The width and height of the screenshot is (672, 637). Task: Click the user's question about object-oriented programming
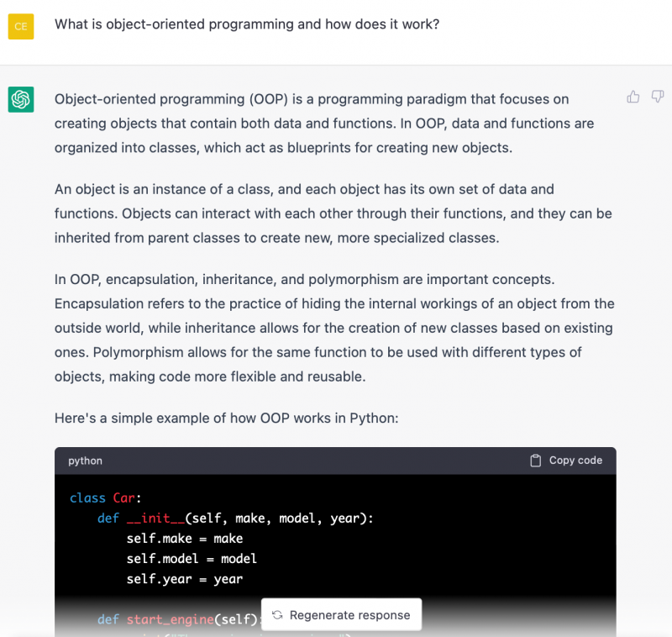(246, 24)
